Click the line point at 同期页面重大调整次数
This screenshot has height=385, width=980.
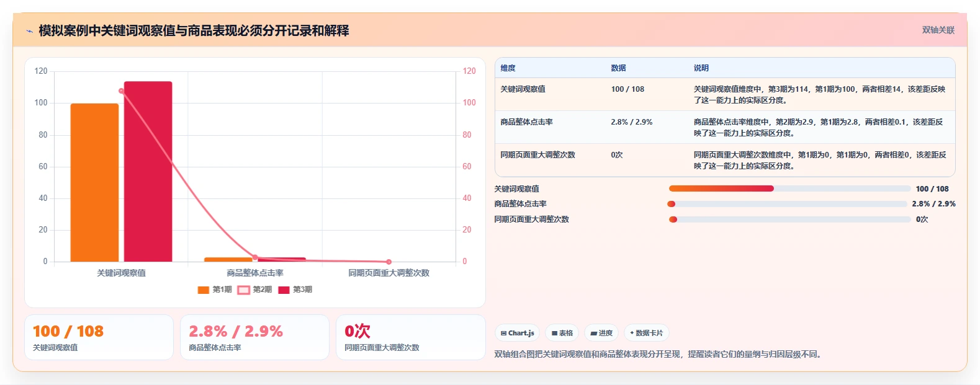click(389, 262)
